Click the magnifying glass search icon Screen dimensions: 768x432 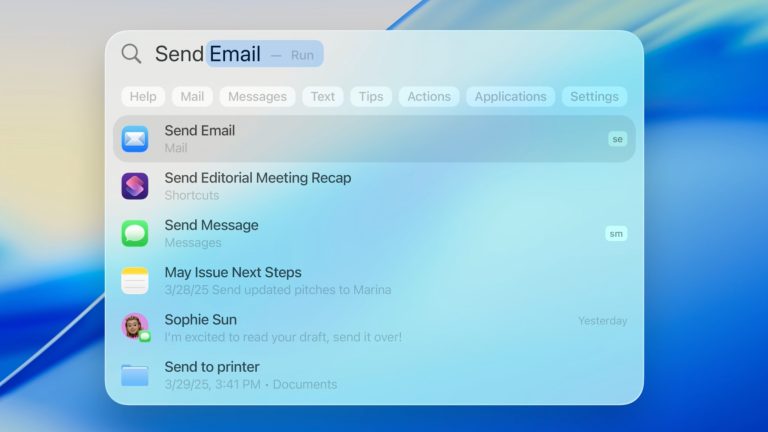click(131, 54)
